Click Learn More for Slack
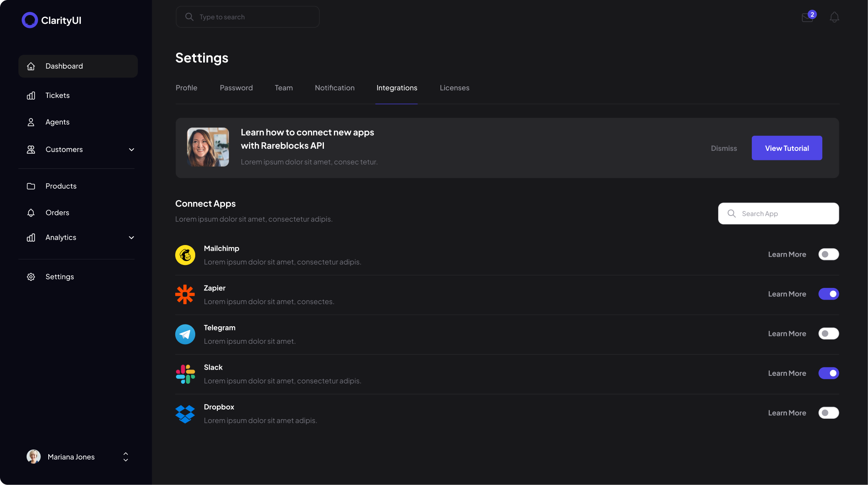Screen dimensions: 868x485 pos(787,373)
